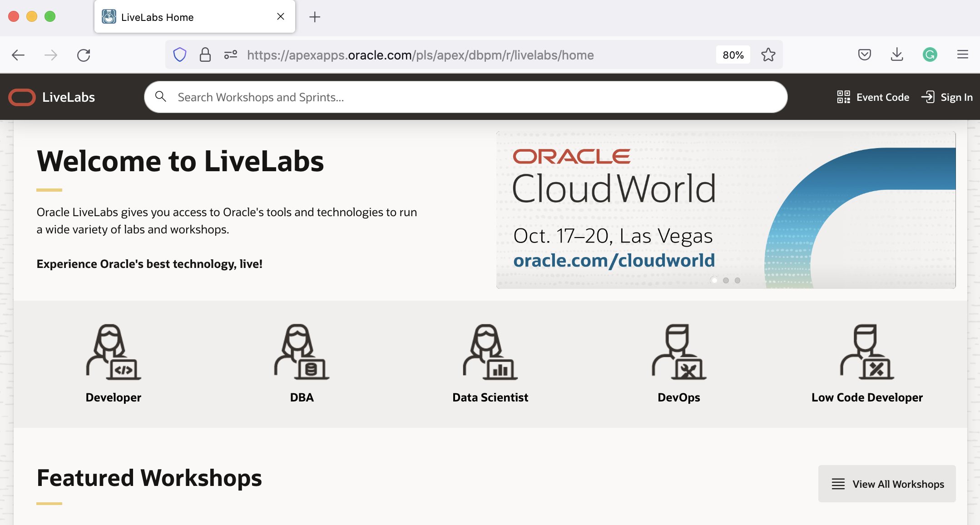Select the DBA role icon
This screenshot has width=980, height=525.
pyautogui.click(x=302, y=352)
